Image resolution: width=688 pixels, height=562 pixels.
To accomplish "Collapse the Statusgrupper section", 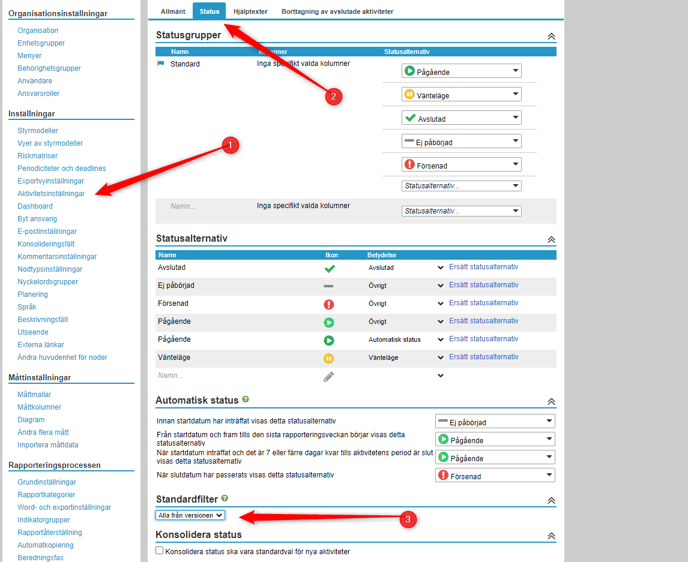I will (x=550, y=36).
